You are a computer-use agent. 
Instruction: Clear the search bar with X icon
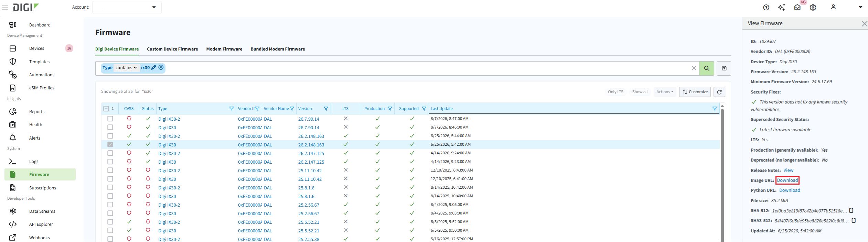pyautogui.click(x=694, y=68)
